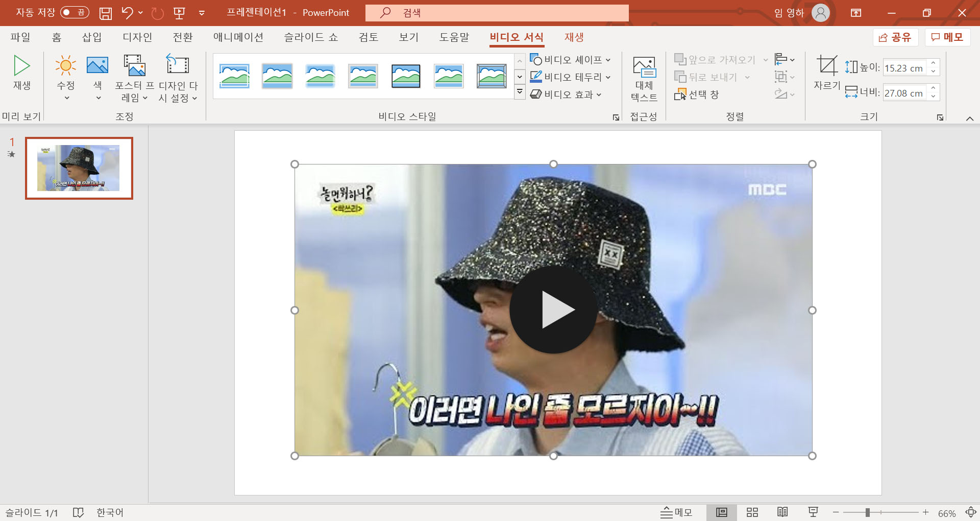Screen dimensions: 980x521
Task: Open the 포스터 프레임 menu
Action: [135, 78]
